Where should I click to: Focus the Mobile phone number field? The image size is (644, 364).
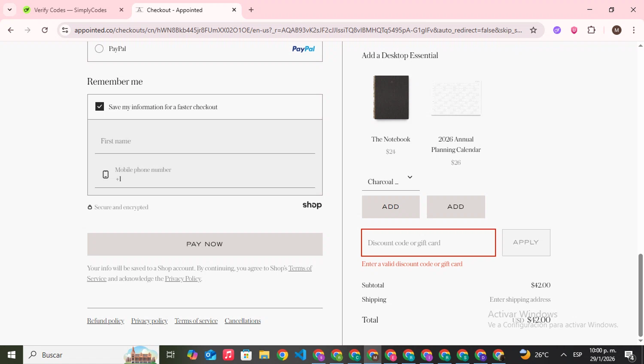(205, 174)
